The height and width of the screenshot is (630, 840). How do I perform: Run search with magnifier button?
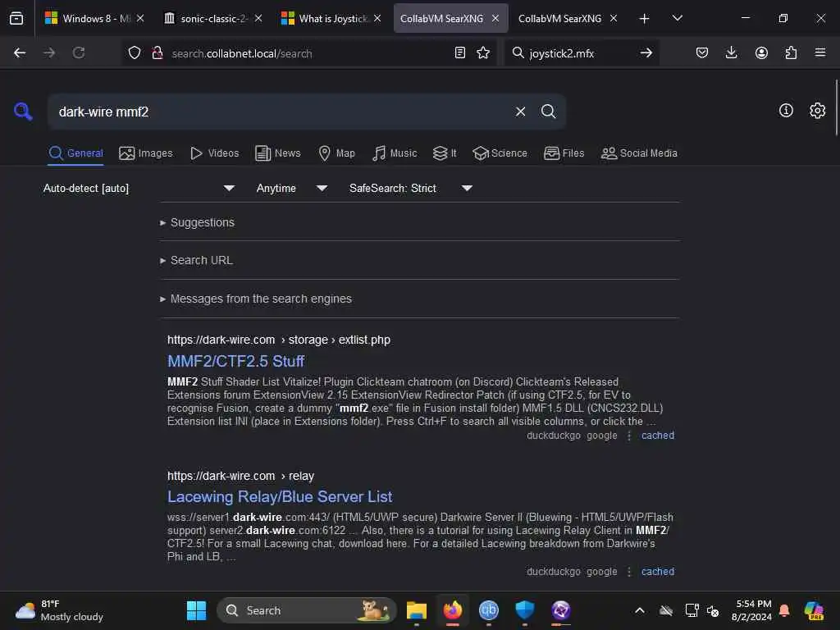coord(548,112)
